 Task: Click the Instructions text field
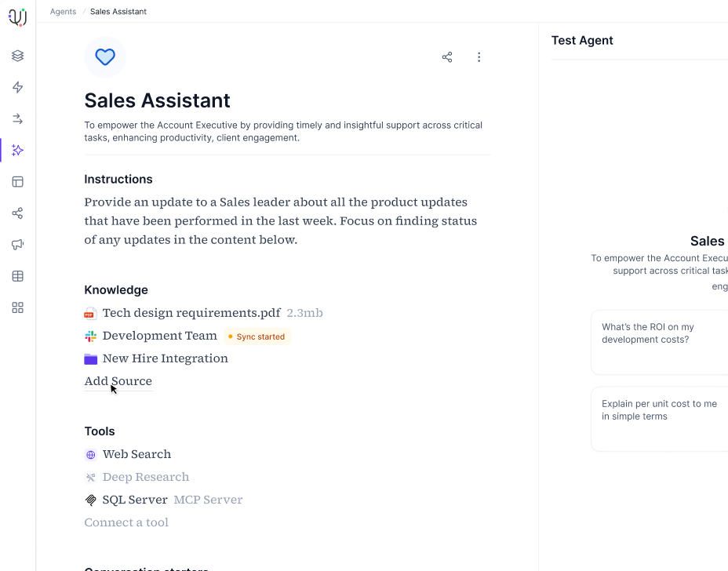coord(280,221)
